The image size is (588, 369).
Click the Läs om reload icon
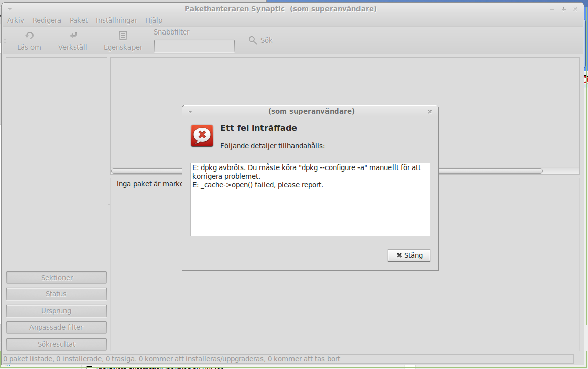29,36
